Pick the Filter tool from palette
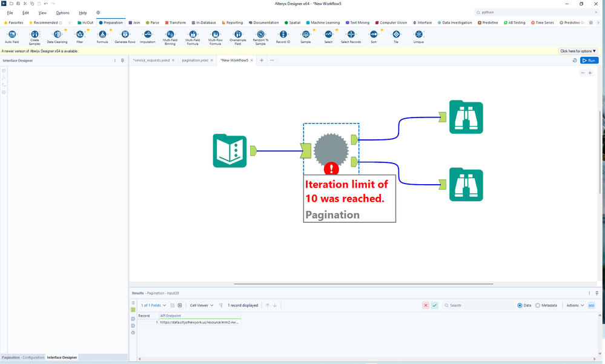Screen dimensions: 605x364 pos(80,35)
